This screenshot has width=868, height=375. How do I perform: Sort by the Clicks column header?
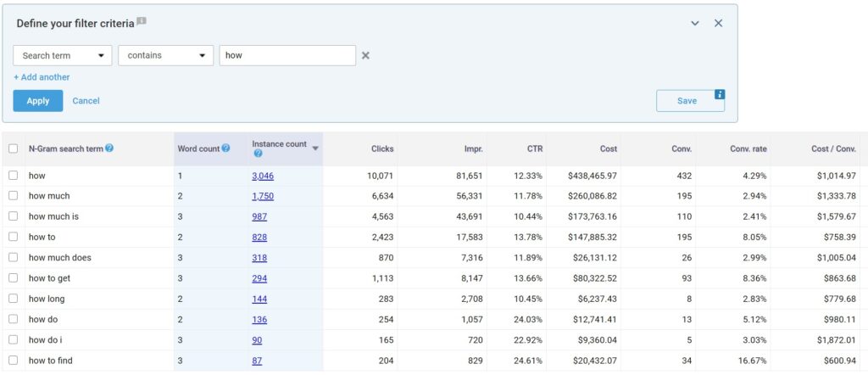pyautogui.click(x=382, y=148)
